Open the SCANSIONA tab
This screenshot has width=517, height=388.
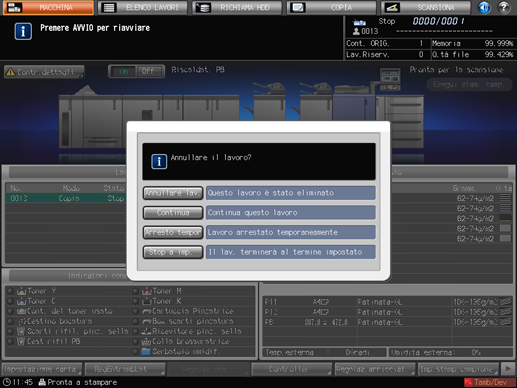(x=426, y=7)
